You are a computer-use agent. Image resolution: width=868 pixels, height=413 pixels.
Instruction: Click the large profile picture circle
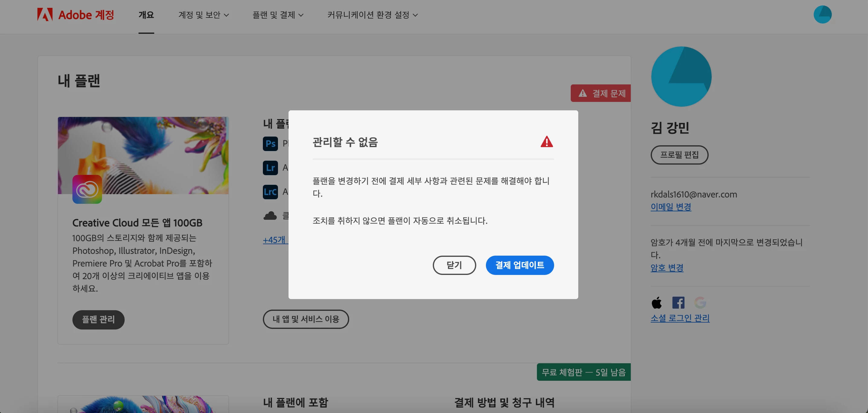pos(681,77)
